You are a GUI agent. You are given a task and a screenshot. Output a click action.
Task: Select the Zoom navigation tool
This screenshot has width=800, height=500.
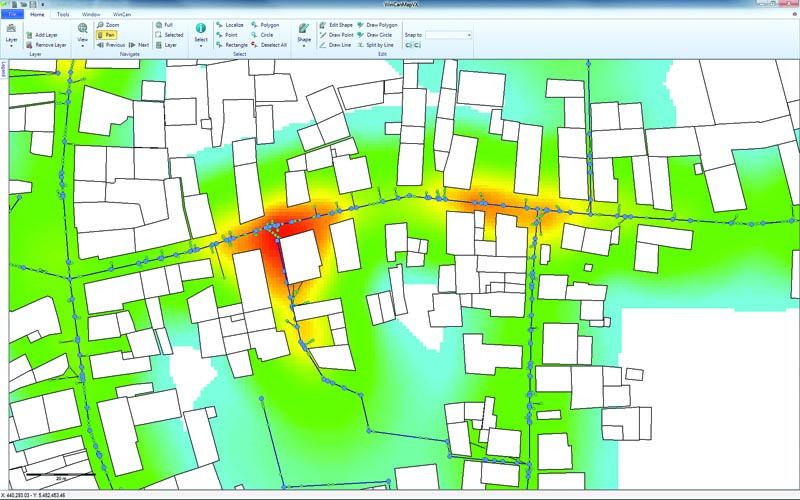(x=112, y=24)
